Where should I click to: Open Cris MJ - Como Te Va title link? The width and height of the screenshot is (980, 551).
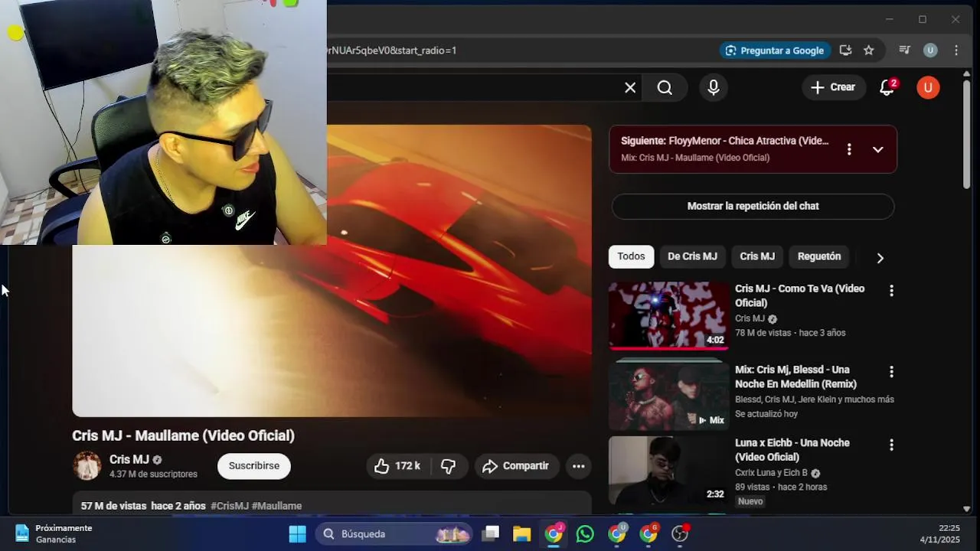[799, 295]
